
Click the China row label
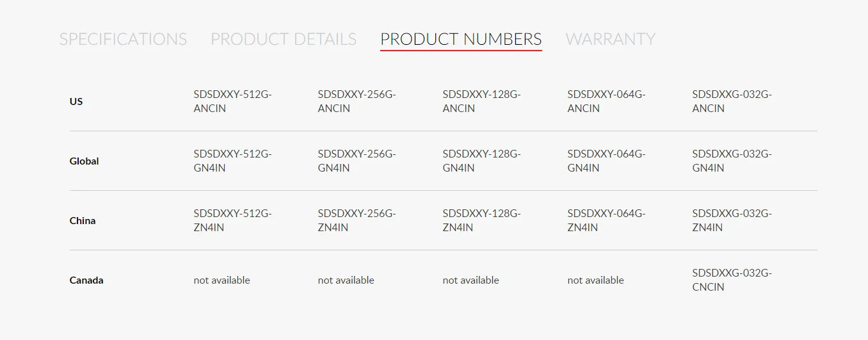click(83, 221)
